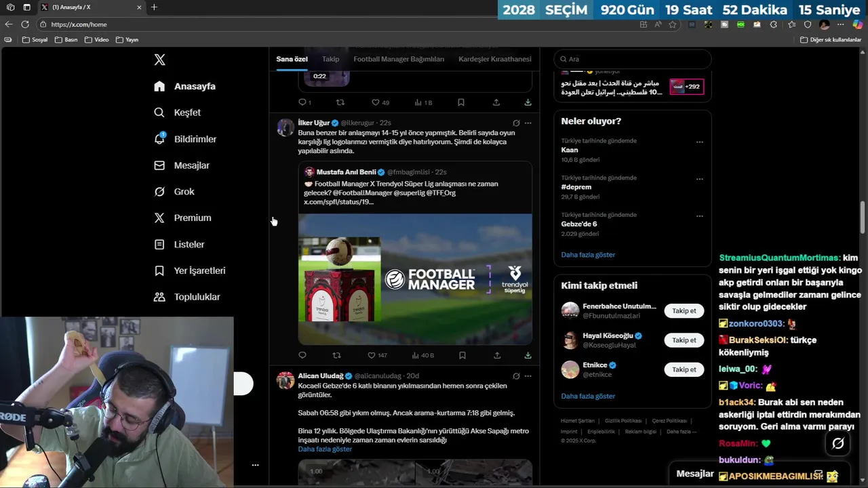Open Anasayfa from the sidebar
Viewport: 868px width, 488px height.
184,86
